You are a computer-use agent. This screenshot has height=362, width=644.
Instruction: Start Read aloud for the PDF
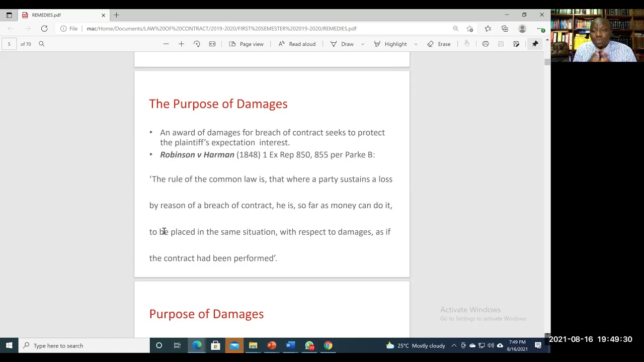pyautogui.click(x=297, y=44)
